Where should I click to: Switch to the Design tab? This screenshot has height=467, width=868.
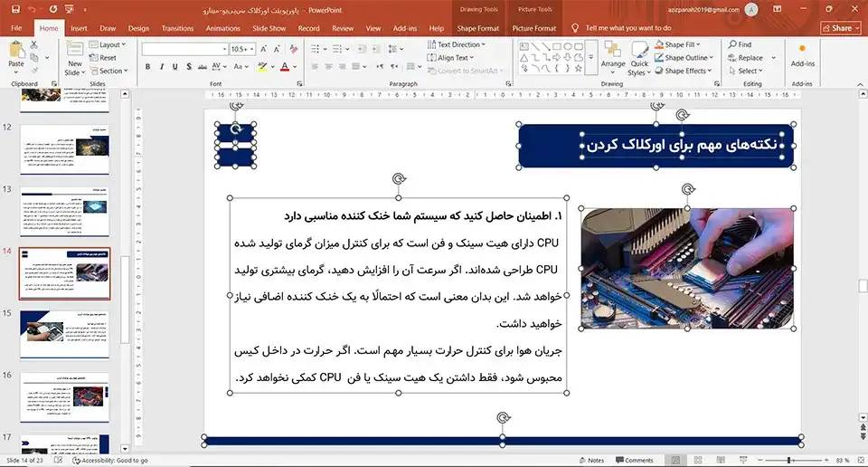[x=138, y=28]
